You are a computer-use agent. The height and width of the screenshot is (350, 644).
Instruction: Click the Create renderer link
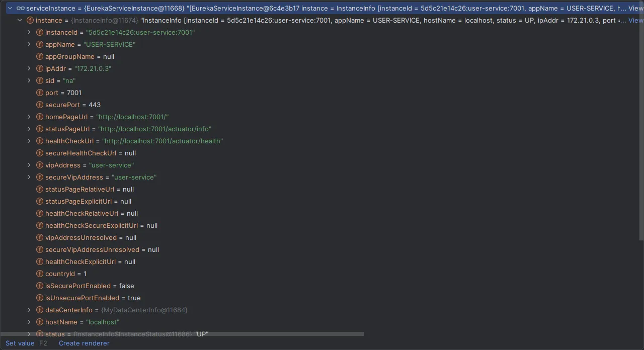84,343
